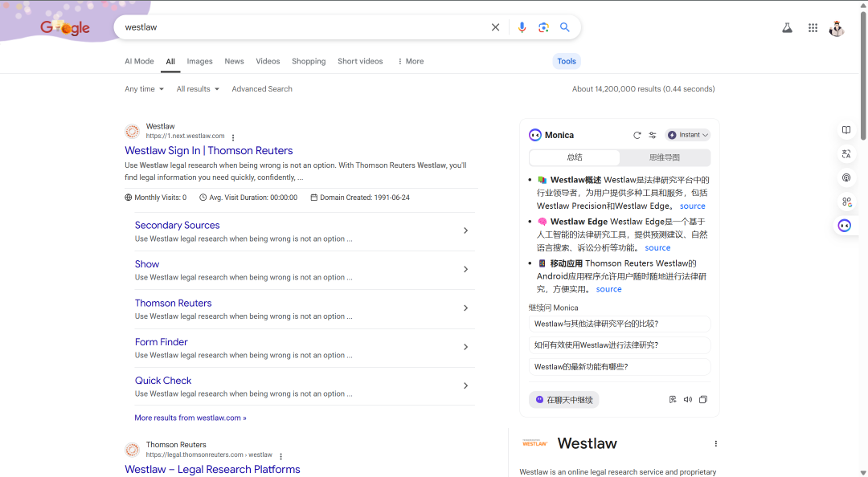
Task: Continue in chat with 在聊天中继续 button
Action: tap(564, 400)
